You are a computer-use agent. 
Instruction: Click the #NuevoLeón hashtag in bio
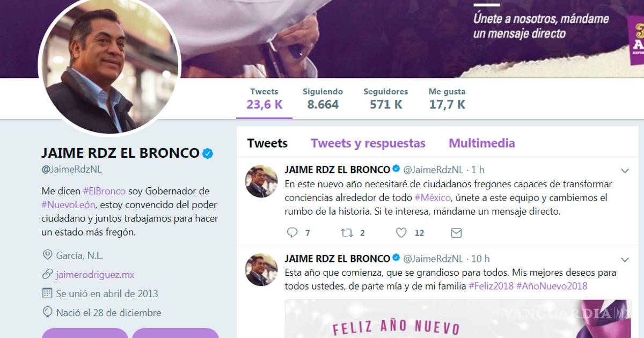tap(68, 205)
